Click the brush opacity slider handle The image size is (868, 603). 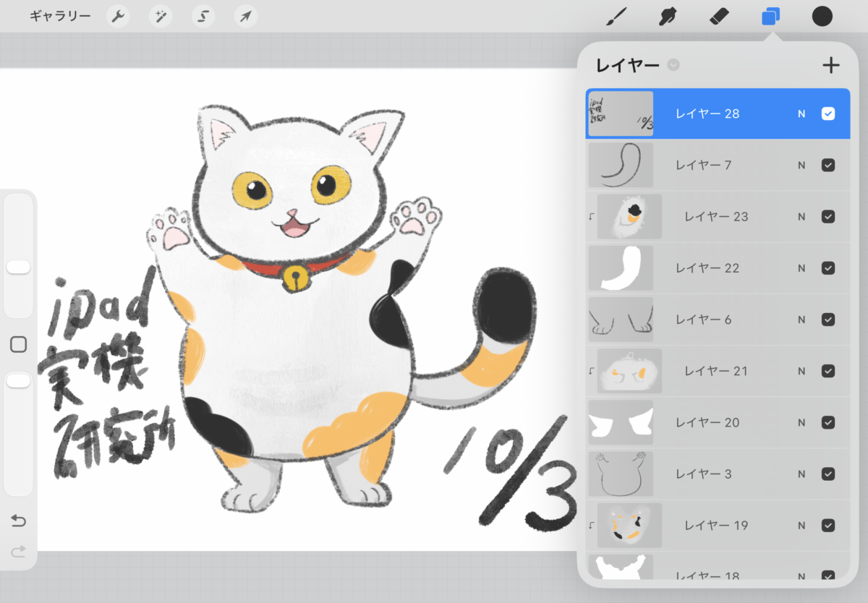click(x=19, y=380)
